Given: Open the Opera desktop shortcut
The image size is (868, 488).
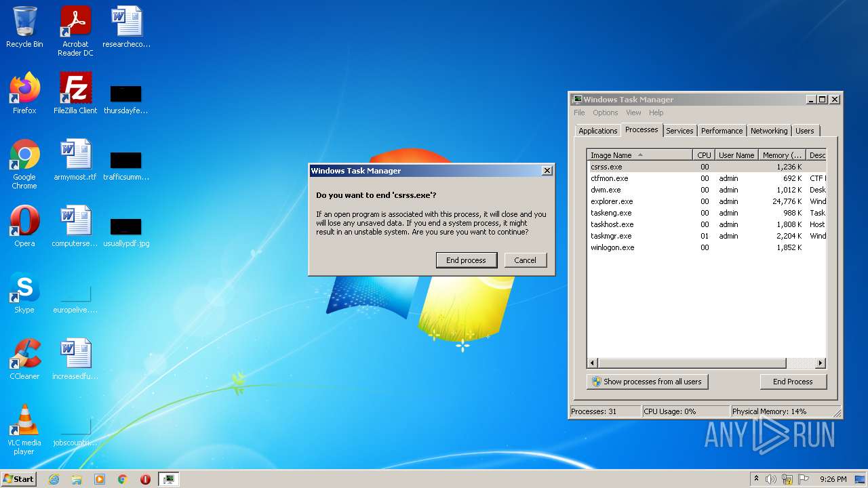Looking at the screenshot, I should 24,226.
